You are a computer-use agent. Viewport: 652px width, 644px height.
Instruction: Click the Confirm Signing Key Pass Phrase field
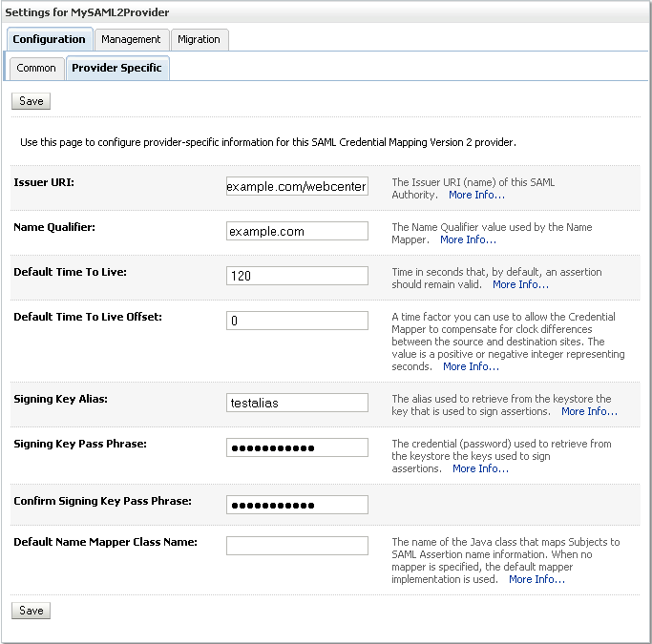pyautogui.click(x=297, y=505)
